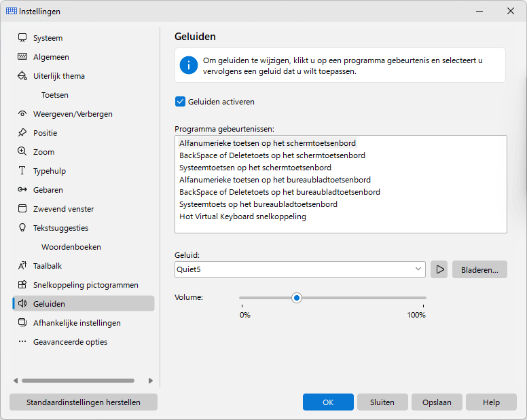527x420 pixels.
Task: Click Standaardinstellingen herstellen button
Action: coord(84,402)
